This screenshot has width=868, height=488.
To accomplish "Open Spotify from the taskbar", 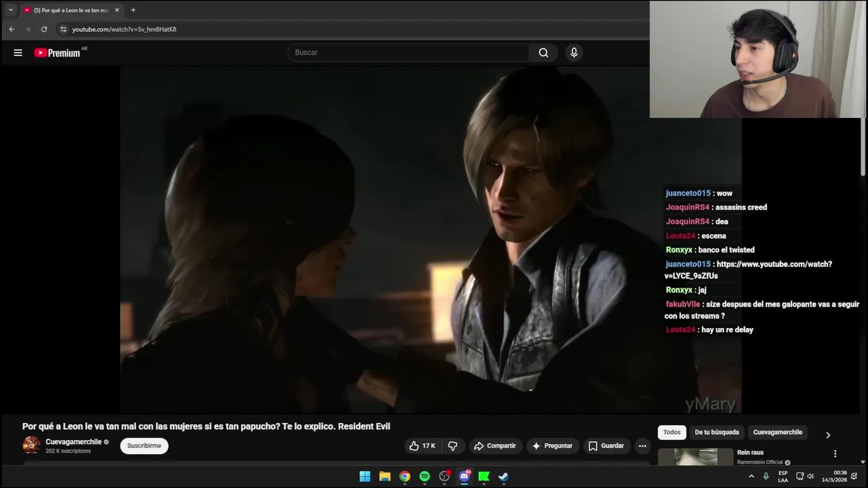I will [425, 476].
